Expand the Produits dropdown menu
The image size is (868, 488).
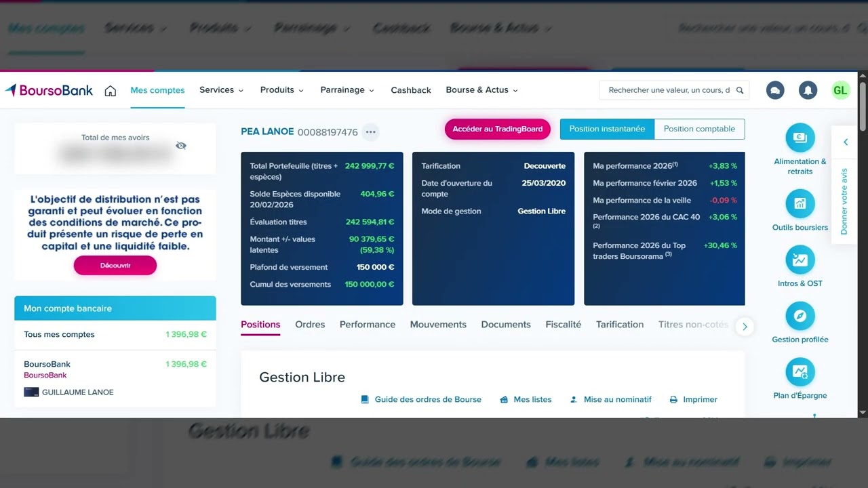(282, 90)
